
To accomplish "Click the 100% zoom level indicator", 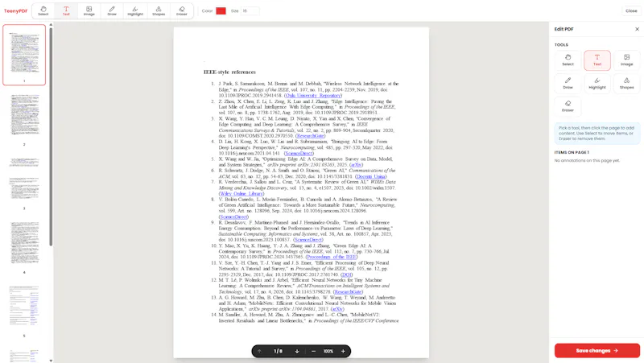I will [328, 351].
